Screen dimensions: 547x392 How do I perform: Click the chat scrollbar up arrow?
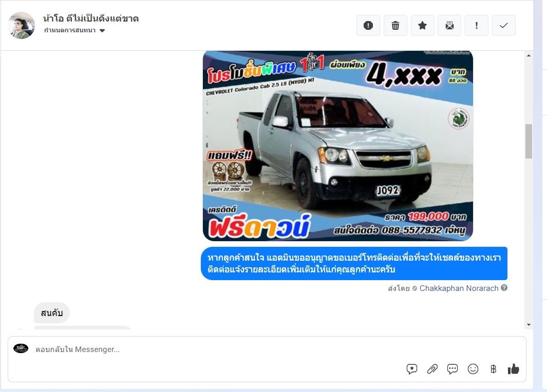(529, 55)
